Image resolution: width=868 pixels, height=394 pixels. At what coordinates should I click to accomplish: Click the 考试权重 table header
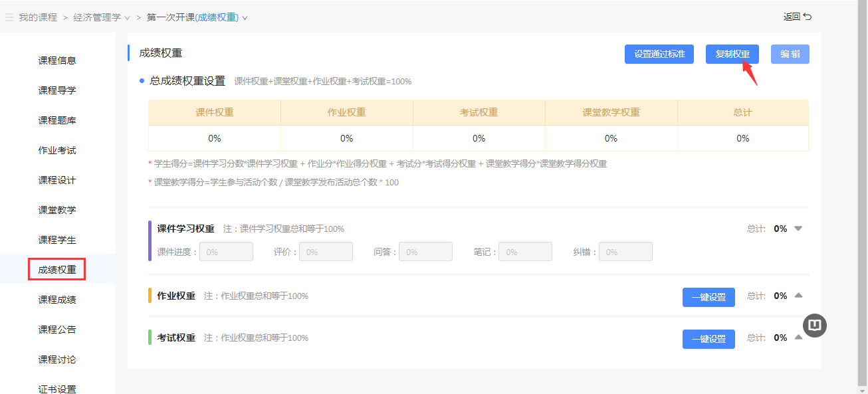click(479, 113)
